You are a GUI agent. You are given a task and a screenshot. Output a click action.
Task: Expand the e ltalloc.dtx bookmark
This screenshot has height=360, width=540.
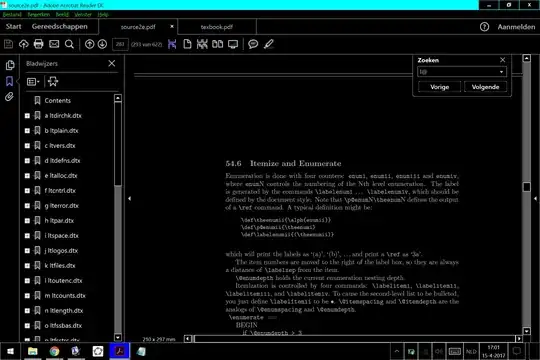27,176
